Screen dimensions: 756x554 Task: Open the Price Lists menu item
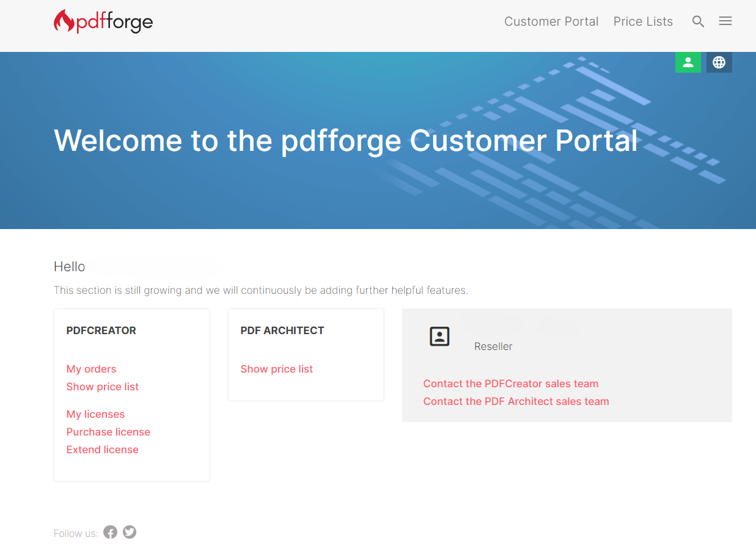click(x=643, y=21)
